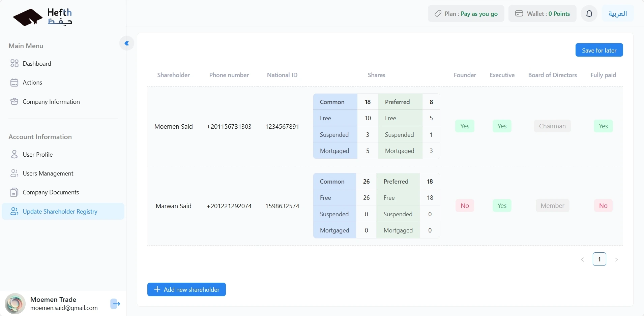Click the Moemen Trade profile avatar
The image size is (644, 316).
(15, 304)
